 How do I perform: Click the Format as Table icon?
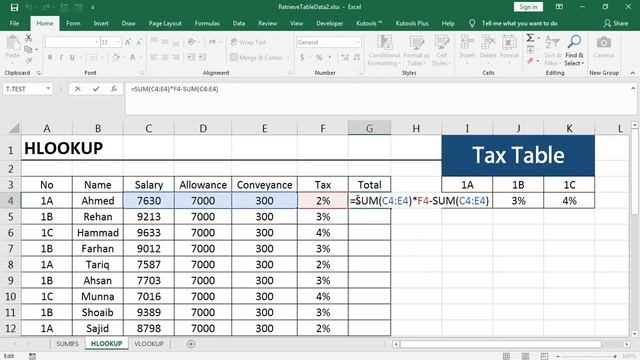click(x=416, y=43)
